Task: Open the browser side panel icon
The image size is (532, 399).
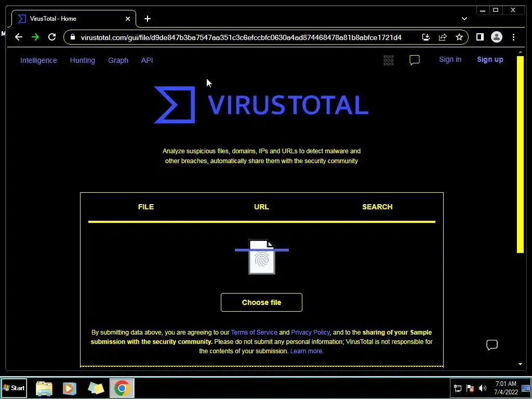Action: (480, 37)
